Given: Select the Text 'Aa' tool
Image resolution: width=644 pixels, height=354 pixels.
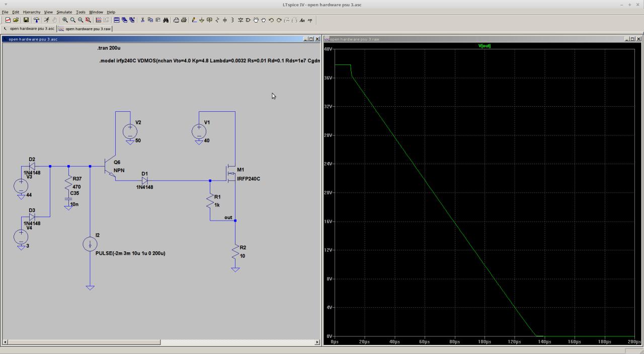Looking at the screenshot, I should point(302,20).
